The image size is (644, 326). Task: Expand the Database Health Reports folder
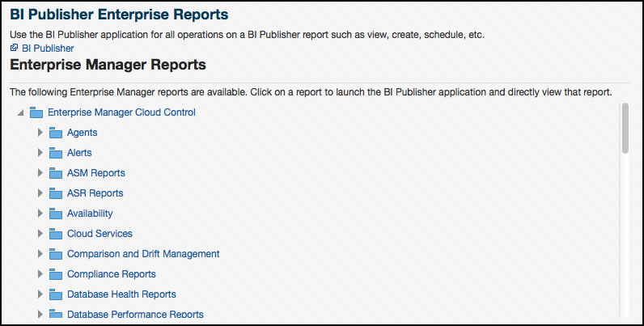pyautogui.click(x=40, y=294)
